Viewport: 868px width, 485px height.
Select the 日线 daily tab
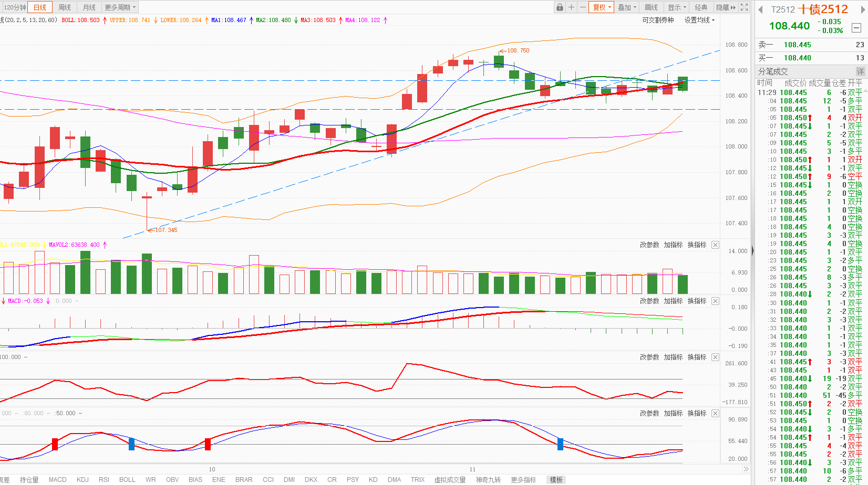point(40,7)
